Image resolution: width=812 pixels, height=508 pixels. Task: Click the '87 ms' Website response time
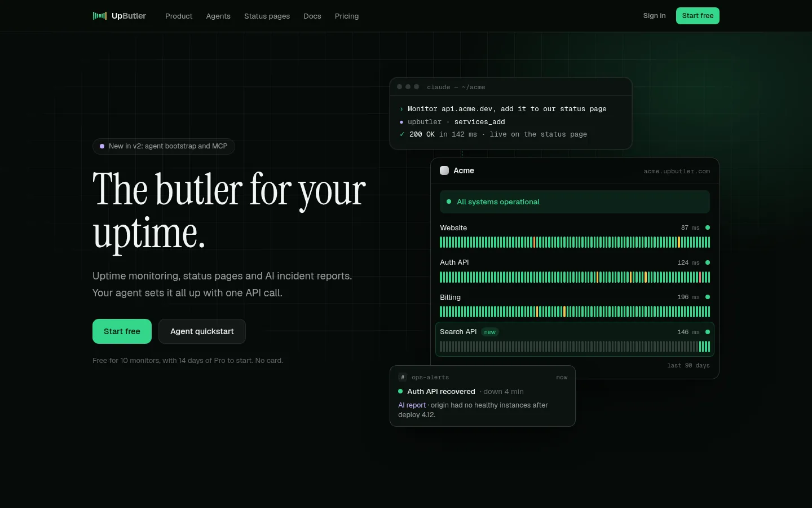(x=690, y=227)
